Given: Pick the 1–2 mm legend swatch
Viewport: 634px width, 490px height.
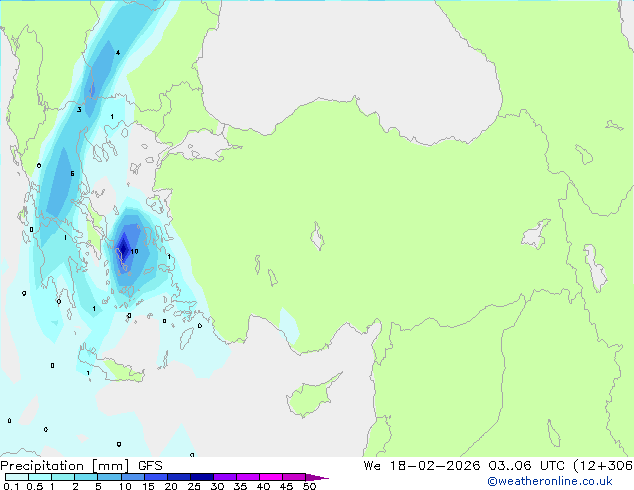Looking at the screenshot, I should pyautogui.click(x=63, y=477).
